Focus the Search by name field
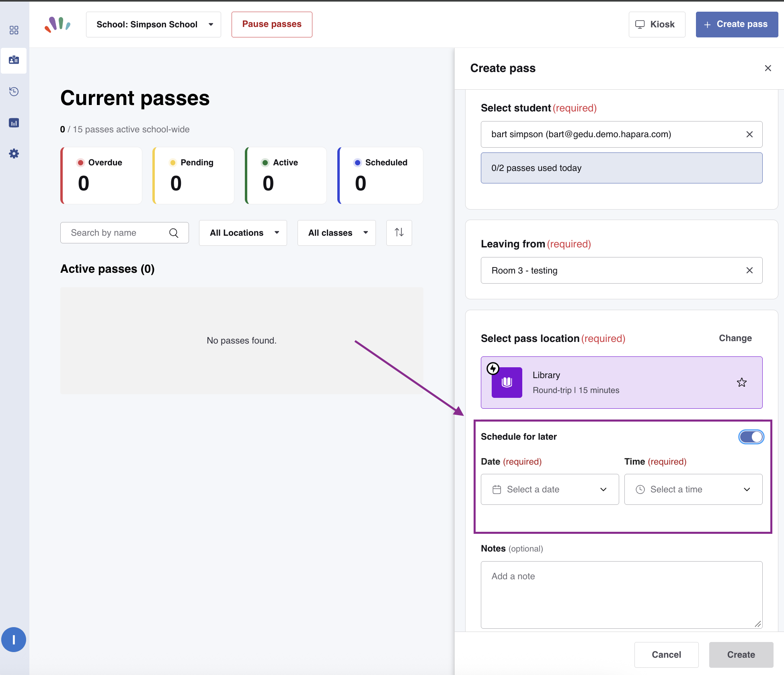Screen dimensions: 784x675 click(x=125, y=233)
